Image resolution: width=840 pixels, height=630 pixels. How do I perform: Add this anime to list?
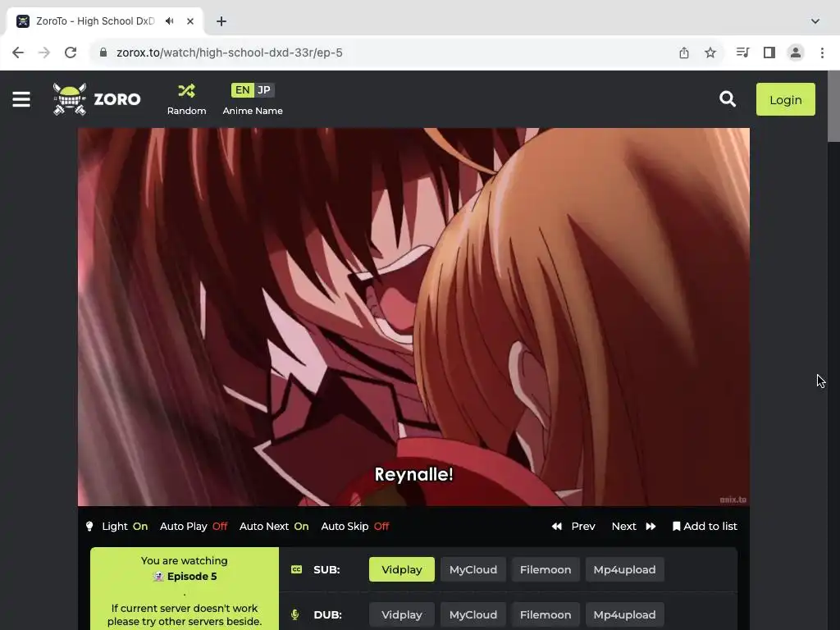(705, 526)
